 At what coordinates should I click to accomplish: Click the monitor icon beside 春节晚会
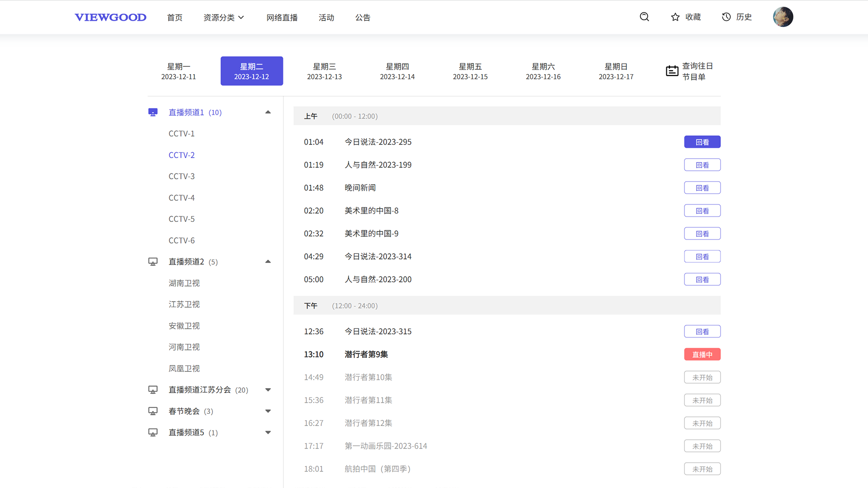[x=153, y=411]
